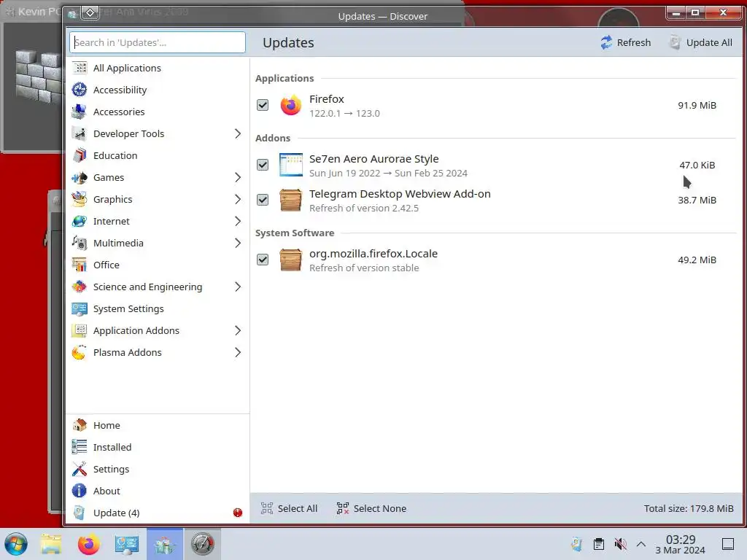
Task: Click Select All at the bottom
Action: coord(289,508)
